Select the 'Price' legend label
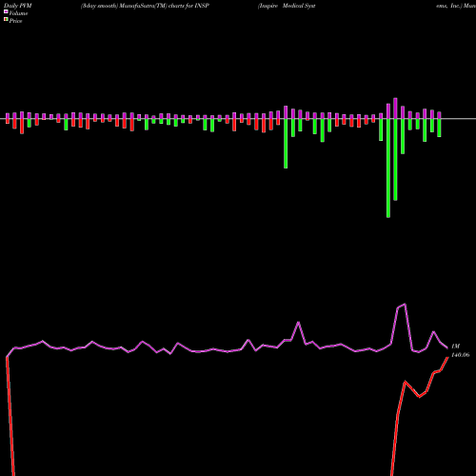The height and width of the screenshot is (476, 476). coord(15,21)
